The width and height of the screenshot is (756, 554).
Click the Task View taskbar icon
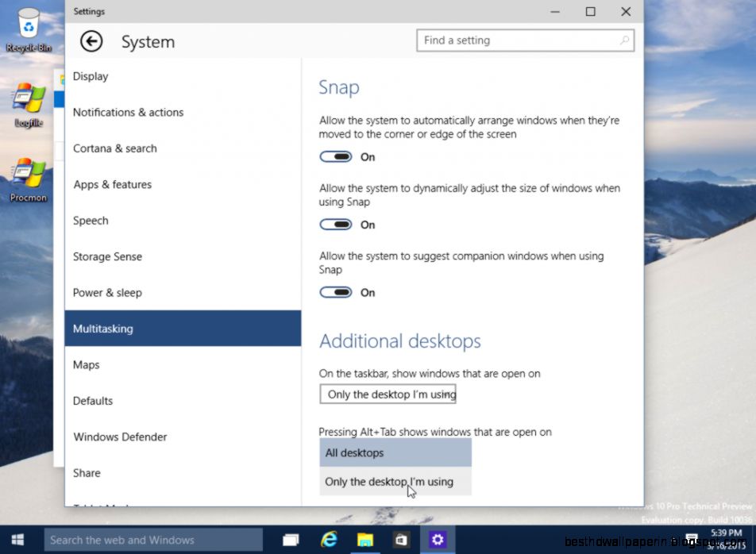pos(291,539)
